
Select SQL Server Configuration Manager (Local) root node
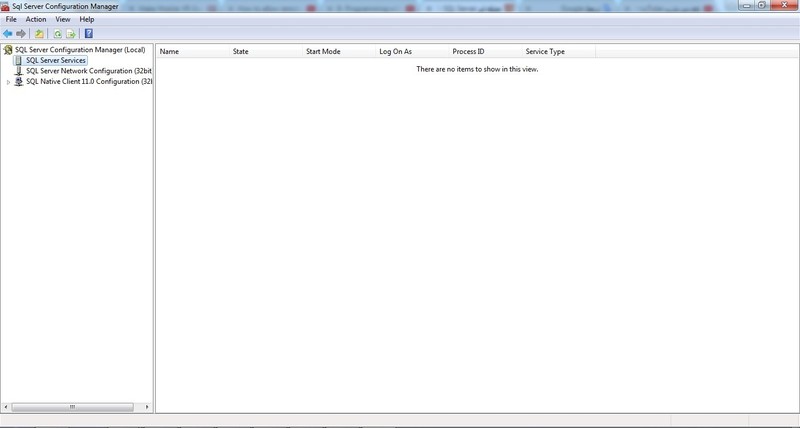[x=80, y=49]
